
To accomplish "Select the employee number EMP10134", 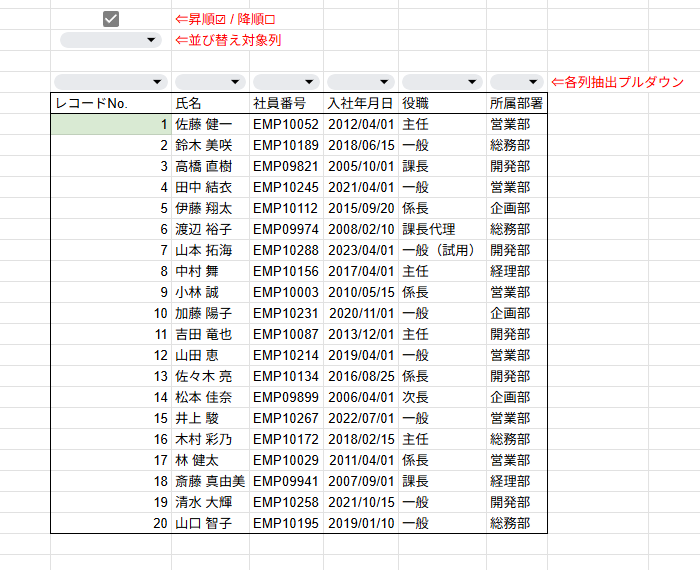I will click(286, 376).
